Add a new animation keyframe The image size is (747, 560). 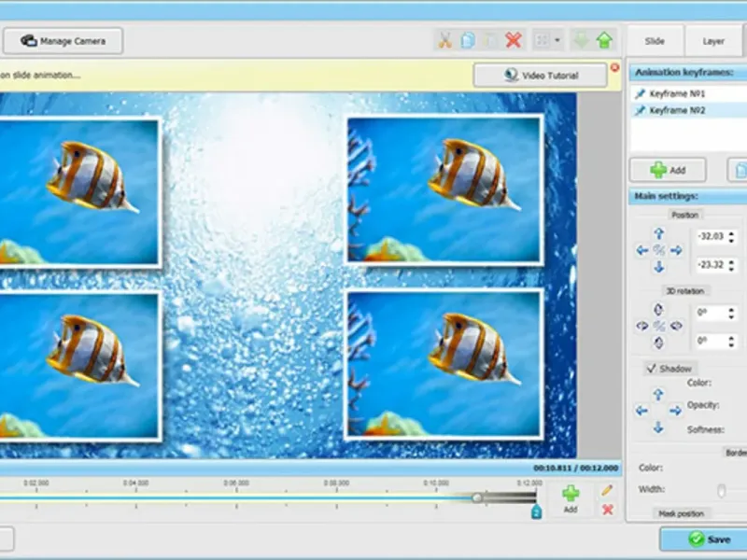coord(668,170)
